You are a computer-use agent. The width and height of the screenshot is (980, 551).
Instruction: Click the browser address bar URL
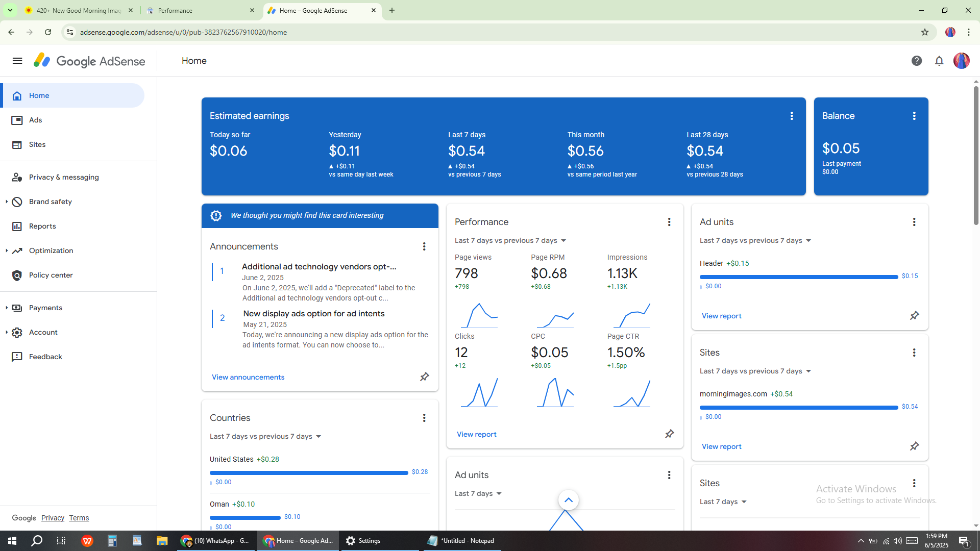[183, 32]
